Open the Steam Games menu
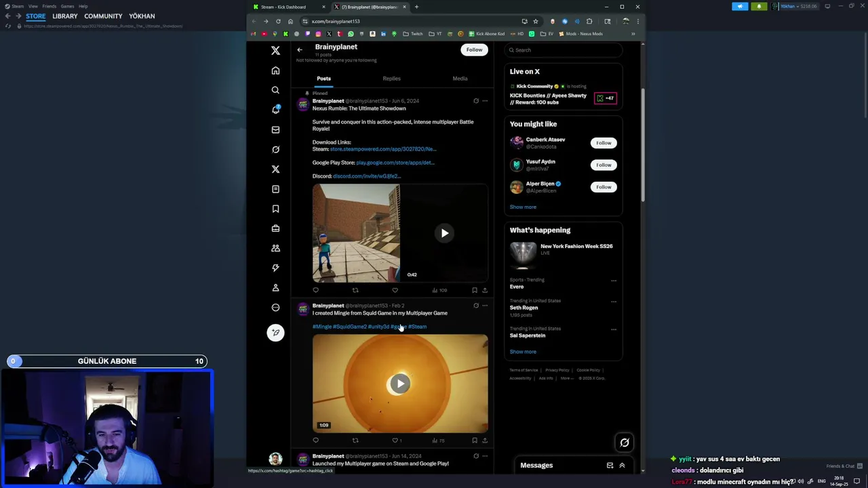 point(67,6)
